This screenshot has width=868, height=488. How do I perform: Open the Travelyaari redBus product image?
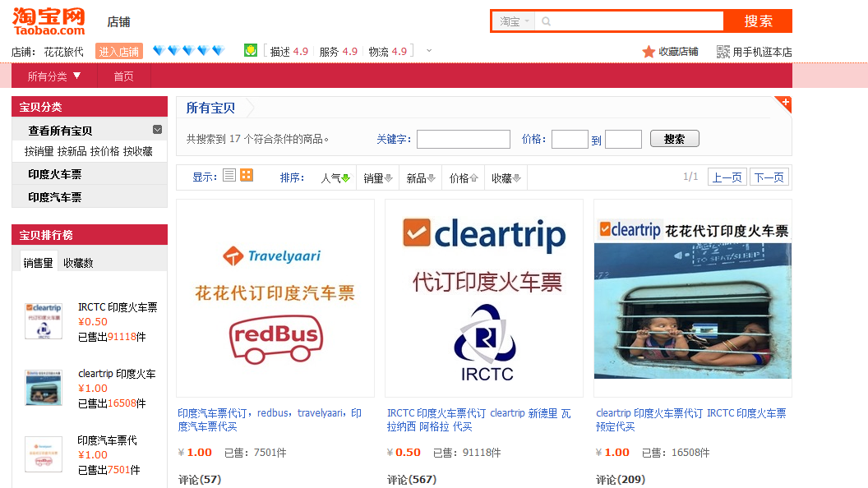[x=275, y=298]
